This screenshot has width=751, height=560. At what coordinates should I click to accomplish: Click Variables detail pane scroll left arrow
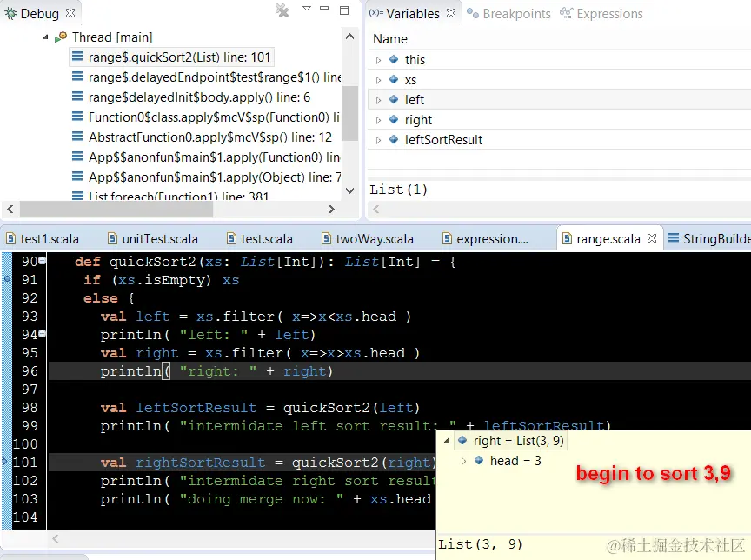pyautogui.click(x=376, y=209)
